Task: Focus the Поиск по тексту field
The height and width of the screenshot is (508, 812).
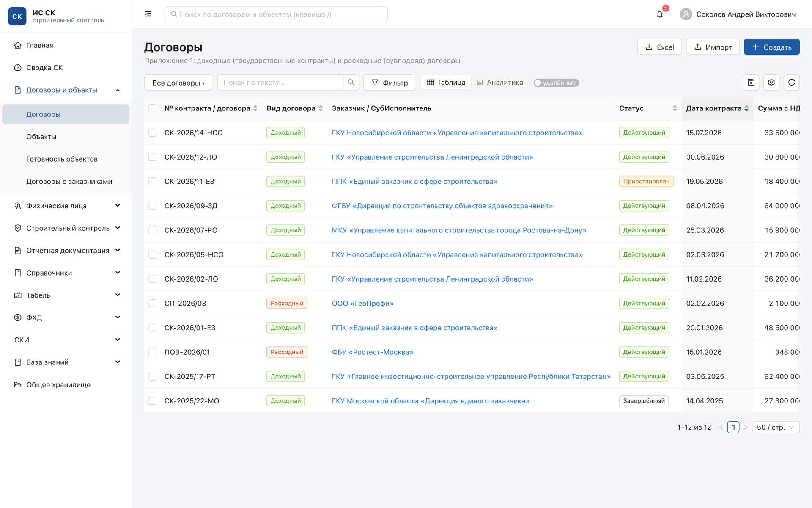Action: (280, 83)
